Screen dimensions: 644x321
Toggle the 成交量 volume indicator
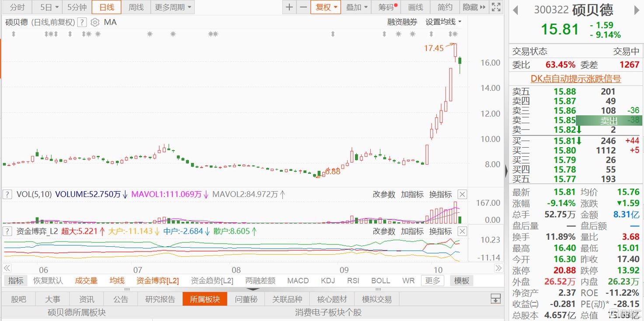(86, 281)
